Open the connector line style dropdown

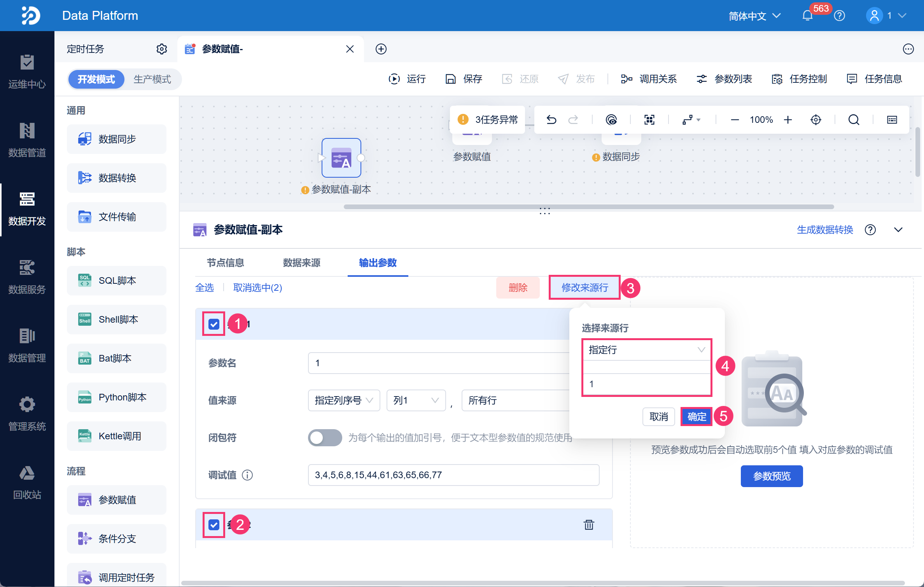point(691,120)
